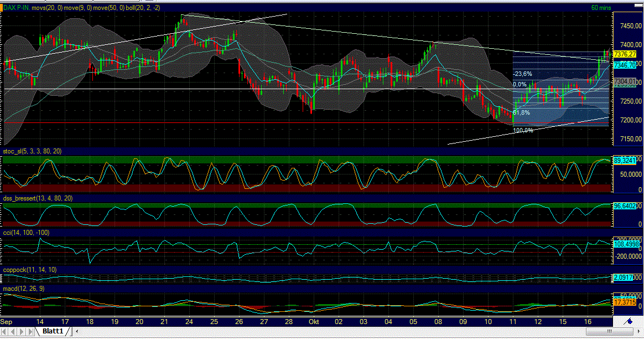Click the 61,8% Fibonacci level label
Screen dimensions: 644x339
(x=521, y=112)
